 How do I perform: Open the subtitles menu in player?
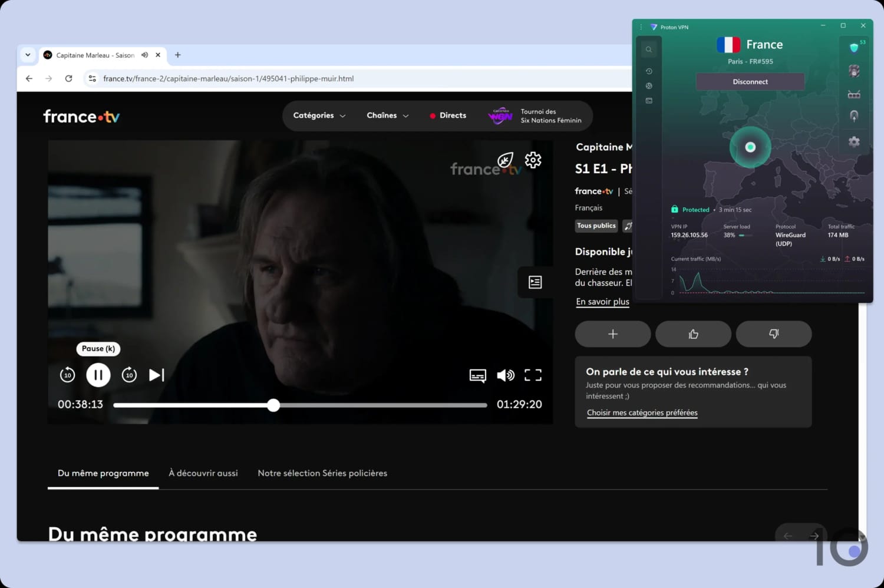click(x=478, y=375)
